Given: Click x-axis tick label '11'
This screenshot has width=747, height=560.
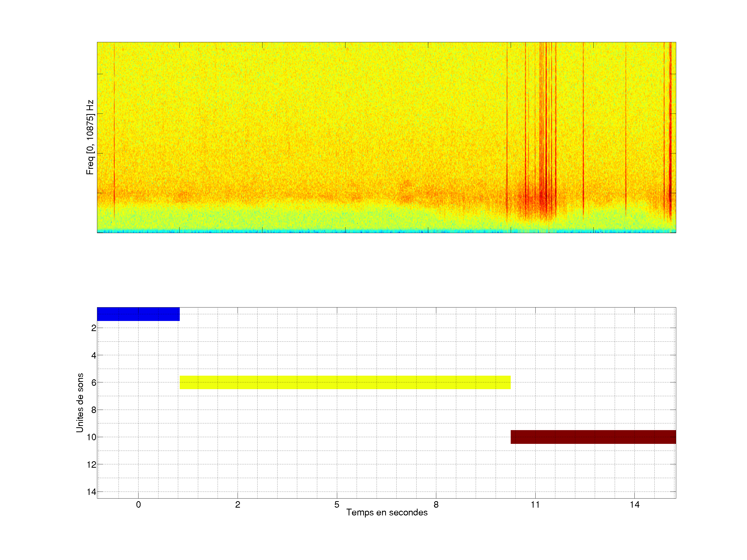Looking at the screenshot, I should pyautogui.click(x=535, y=505).
